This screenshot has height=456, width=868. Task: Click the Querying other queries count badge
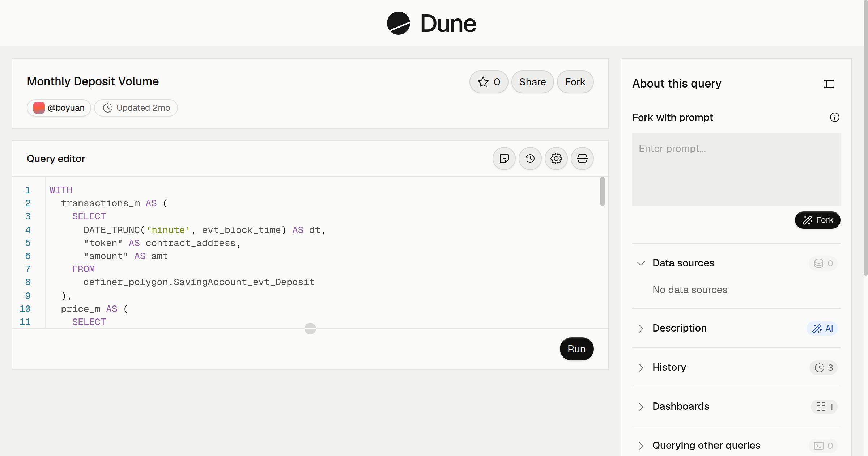click(823, 446)
